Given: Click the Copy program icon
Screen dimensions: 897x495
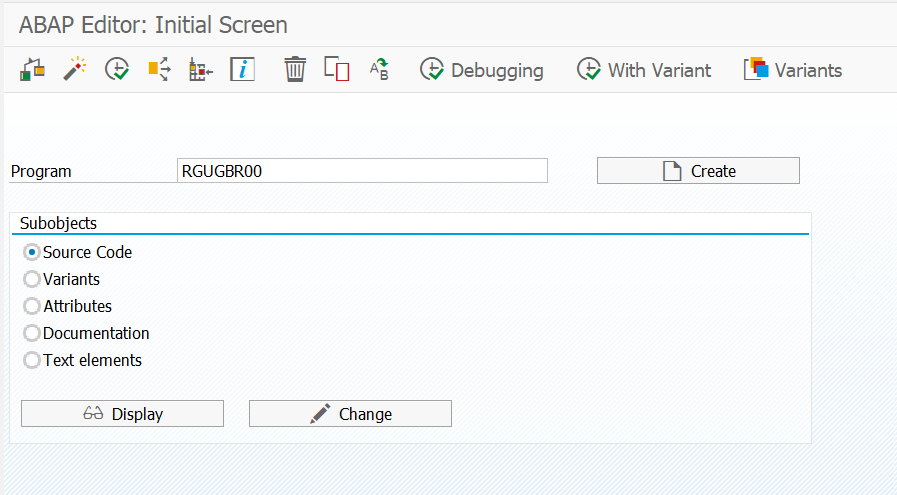Looking at the screenshot, I should coord(336,69).
